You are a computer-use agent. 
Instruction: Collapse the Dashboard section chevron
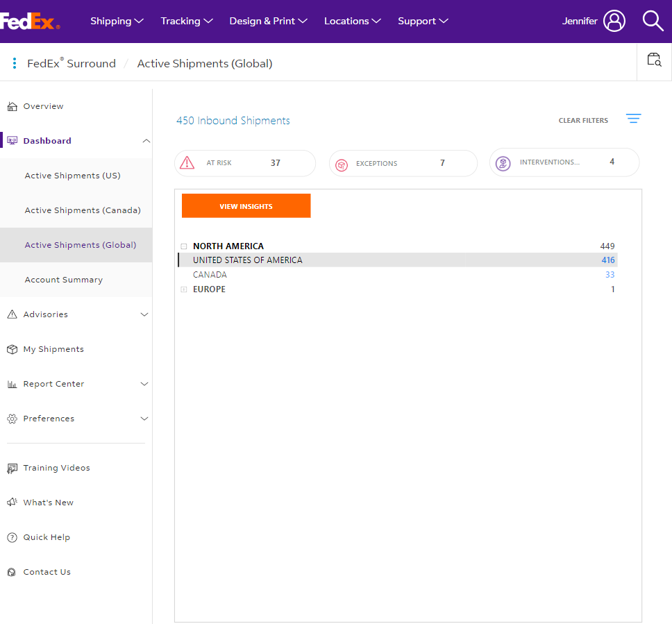pos(146,141)
